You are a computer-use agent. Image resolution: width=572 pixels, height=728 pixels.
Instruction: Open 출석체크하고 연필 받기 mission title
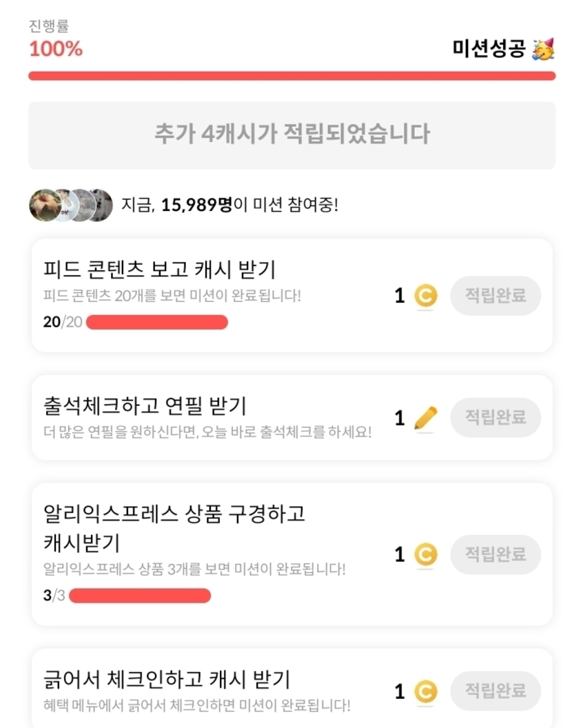(145, 405)
